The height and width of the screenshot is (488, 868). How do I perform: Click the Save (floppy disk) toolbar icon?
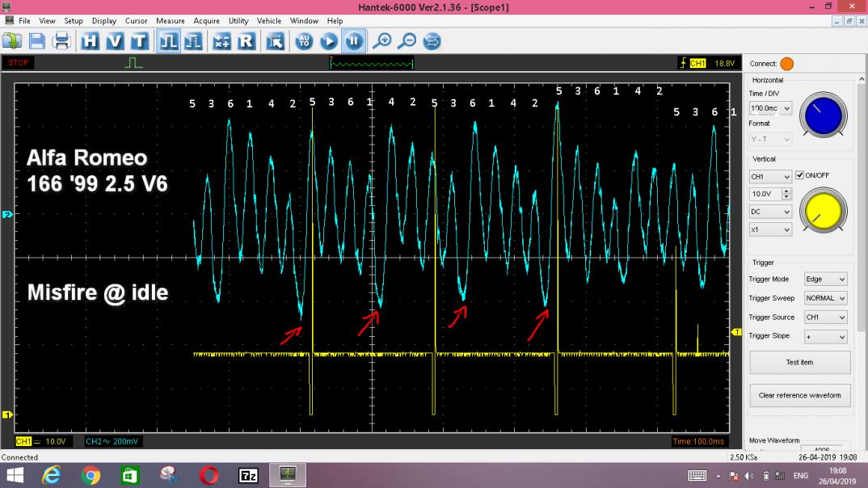37,41
